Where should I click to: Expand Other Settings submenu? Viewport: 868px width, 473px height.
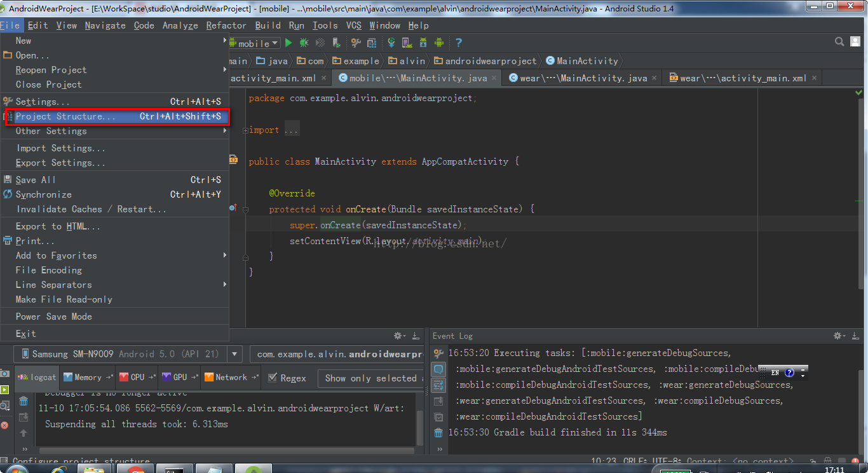point(114,131)
